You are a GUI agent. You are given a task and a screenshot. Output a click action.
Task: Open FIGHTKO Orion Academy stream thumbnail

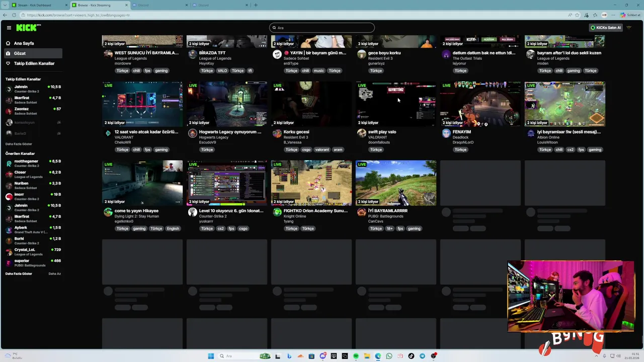click(311, 183)
